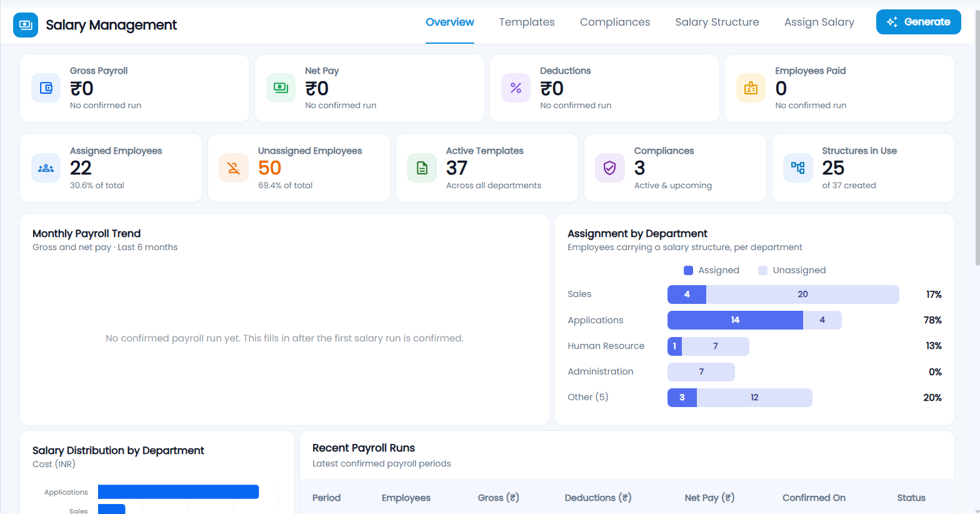Click the Generate button
This screenshot has height=514, width=980.
tap(919, 22)
